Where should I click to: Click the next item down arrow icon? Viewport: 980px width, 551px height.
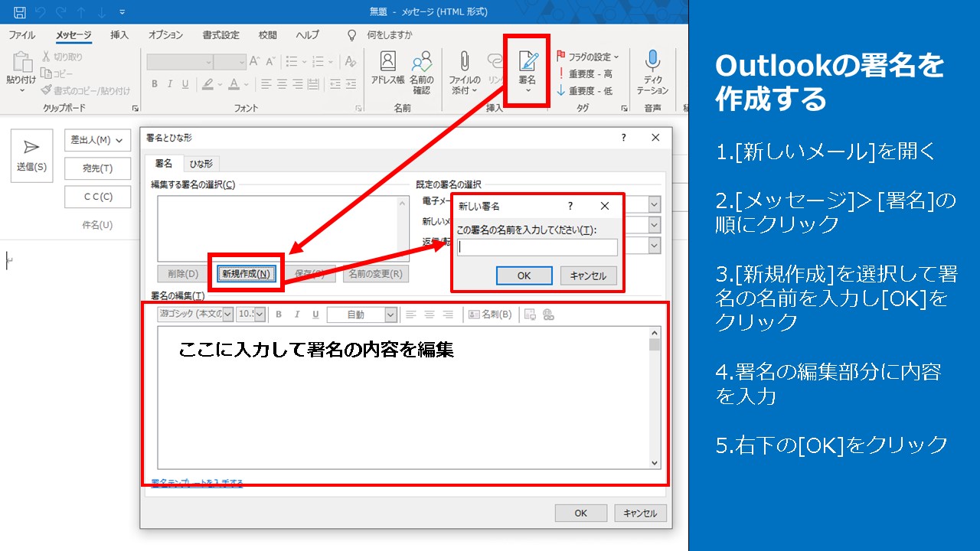[102, 12]
